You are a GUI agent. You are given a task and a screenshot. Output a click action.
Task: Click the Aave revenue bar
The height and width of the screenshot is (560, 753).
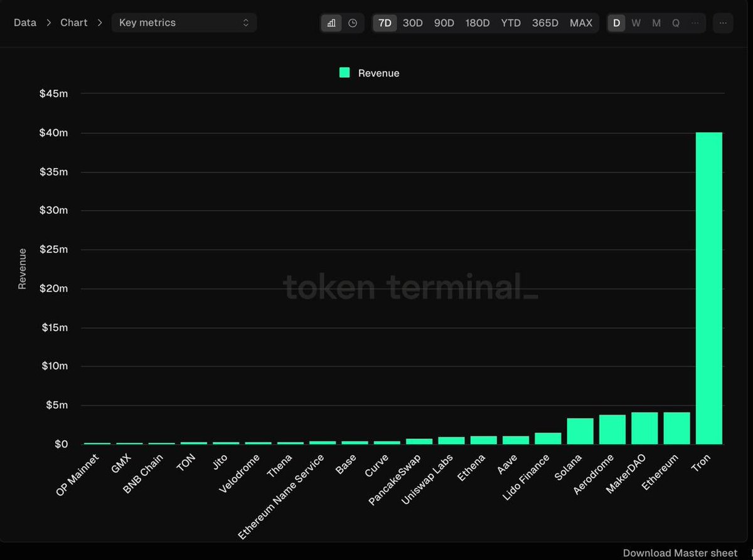(x=516, y=440)
